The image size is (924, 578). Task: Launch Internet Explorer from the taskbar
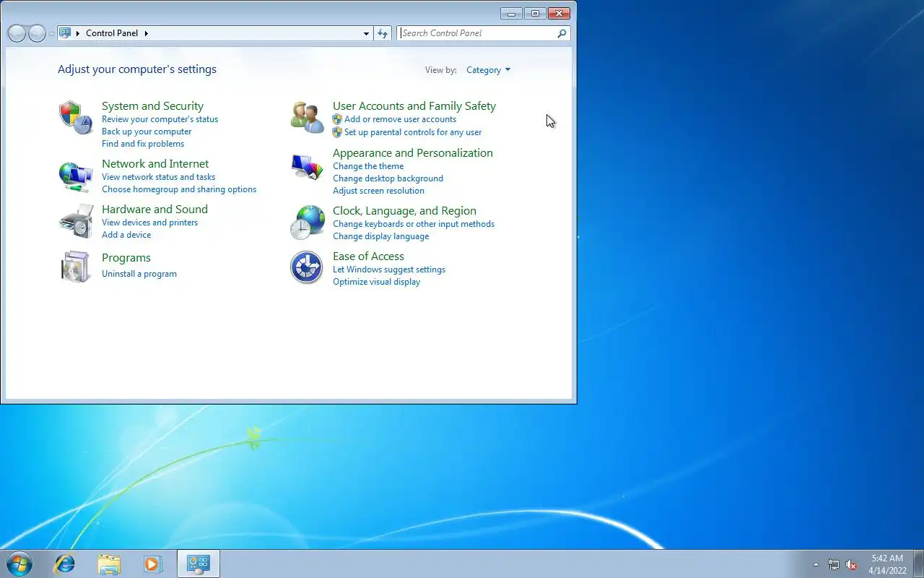click(x=65, y=564)
